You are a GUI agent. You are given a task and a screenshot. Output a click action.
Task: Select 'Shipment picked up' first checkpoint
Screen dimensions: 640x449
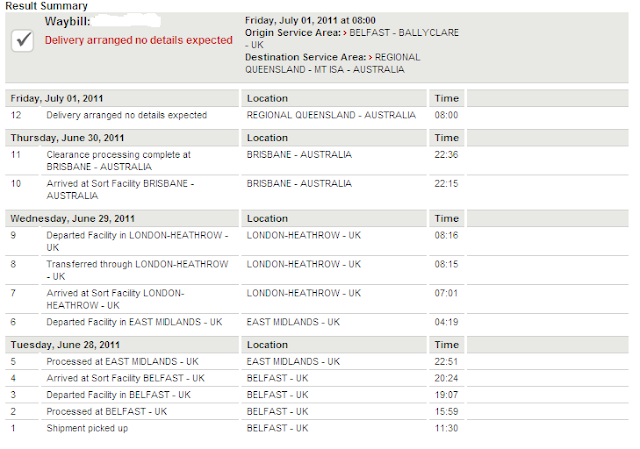(x=87, y=428)
